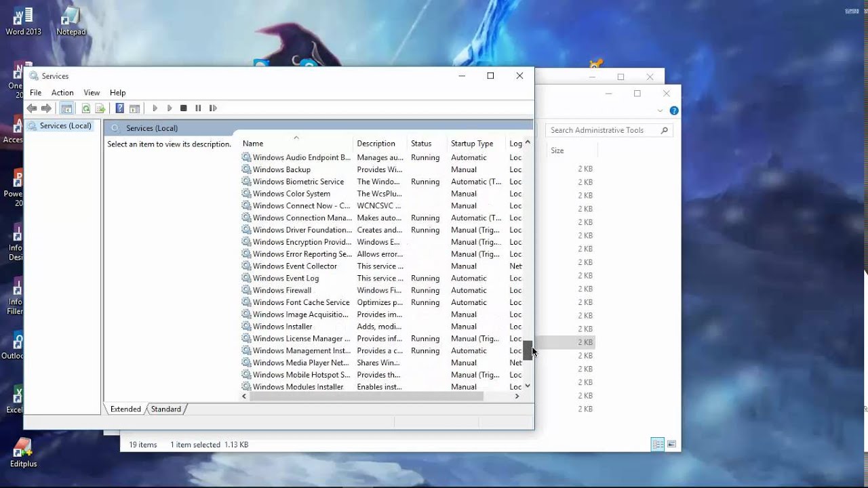Click the Start Service play icon

155,108
